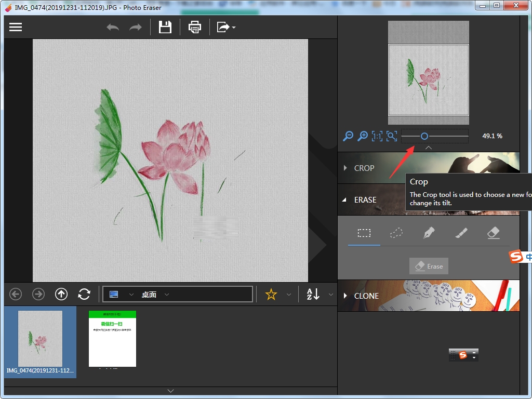Expand the CROP panel
This screenshot has height=399, width=532.
point(364,168)
